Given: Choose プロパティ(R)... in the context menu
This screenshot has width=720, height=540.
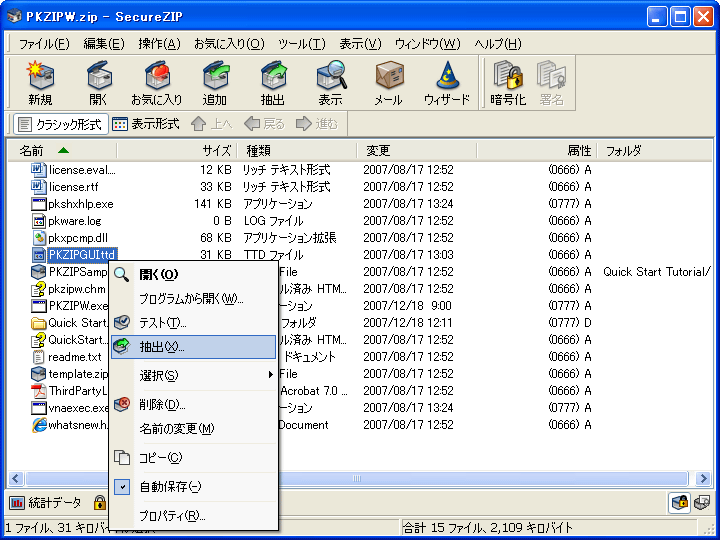Looking at the screenshot, I should pos(194,516).
